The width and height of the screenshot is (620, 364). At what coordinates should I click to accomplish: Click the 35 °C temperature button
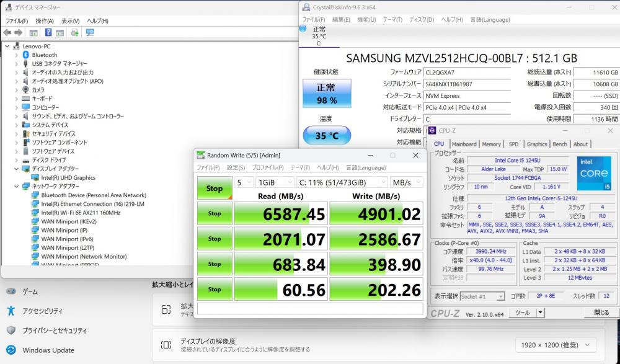327,135
